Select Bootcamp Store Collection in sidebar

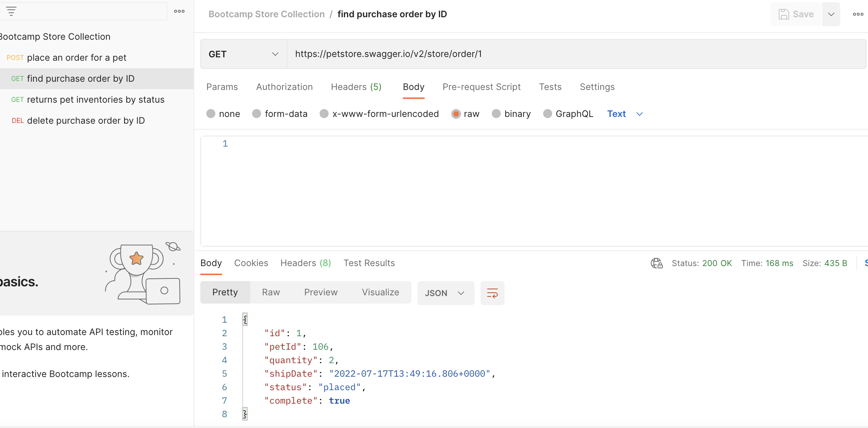point(55,37)
